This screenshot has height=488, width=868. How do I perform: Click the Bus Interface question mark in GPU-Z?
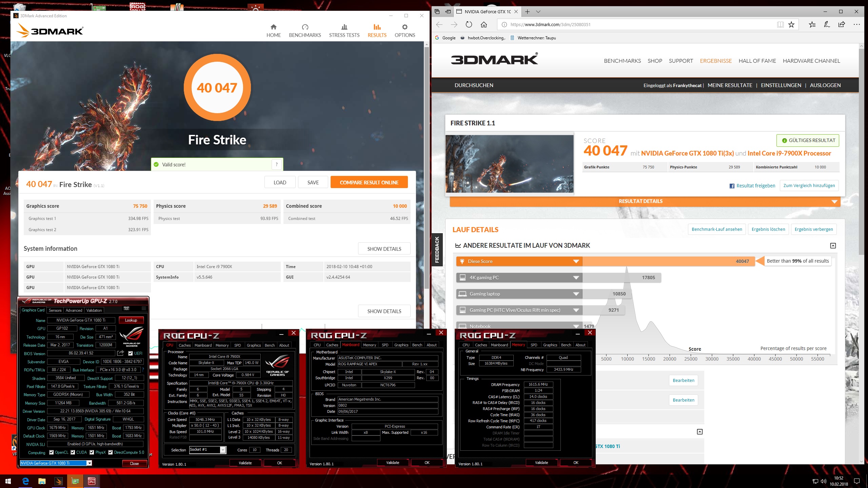(x=143, y=370)
